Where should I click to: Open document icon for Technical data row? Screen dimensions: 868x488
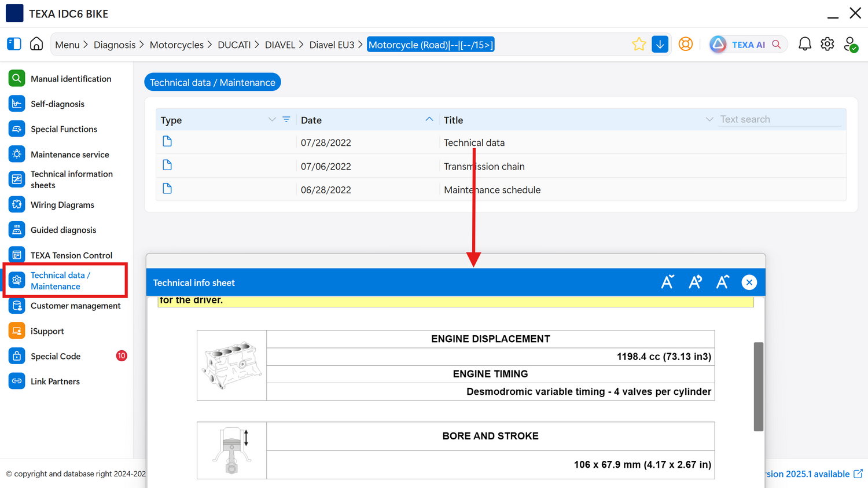[167, 141]
